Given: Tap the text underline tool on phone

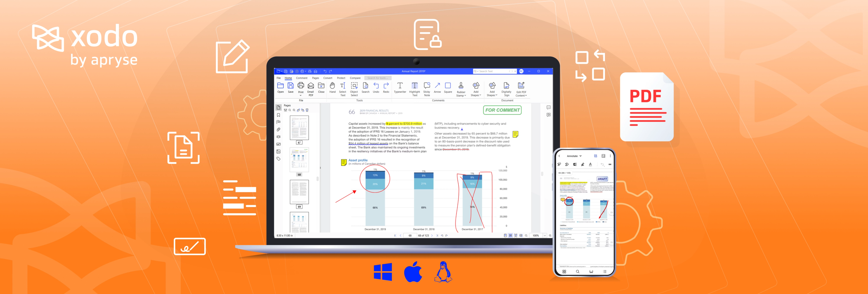Looking at the screenshot, I should [590, 164].
